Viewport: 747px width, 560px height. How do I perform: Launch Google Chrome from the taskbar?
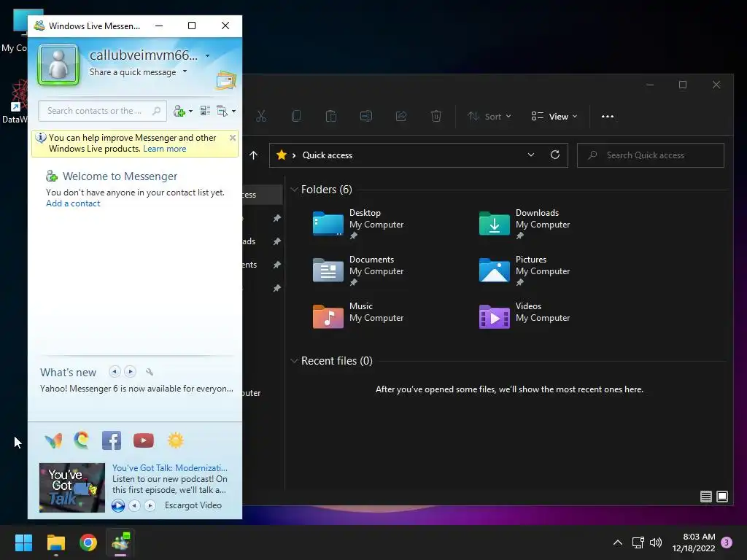pyautogui.click(x=88, y=542)
